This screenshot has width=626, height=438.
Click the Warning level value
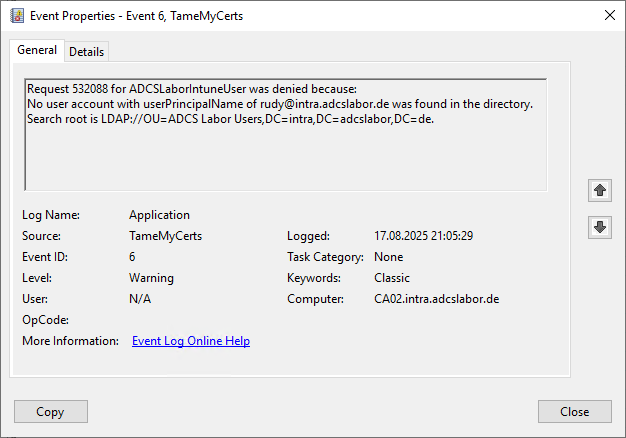151,278
